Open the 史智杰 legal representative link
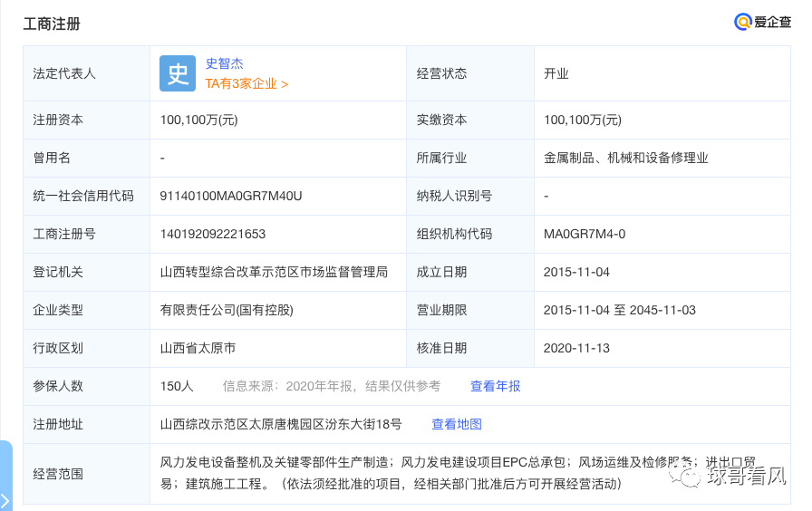The image size is (812, 511). point(224,63)
